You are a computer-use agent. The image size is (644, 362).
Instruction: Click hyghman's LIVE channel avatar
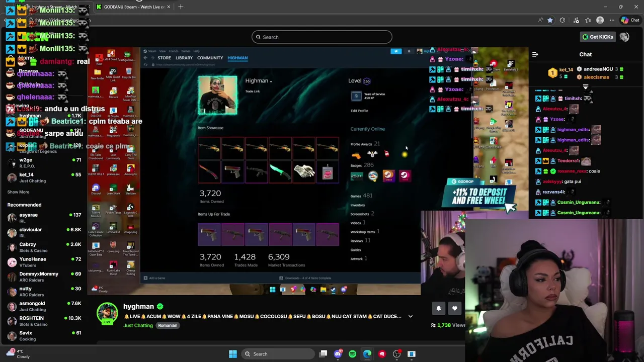pos(107,313)
